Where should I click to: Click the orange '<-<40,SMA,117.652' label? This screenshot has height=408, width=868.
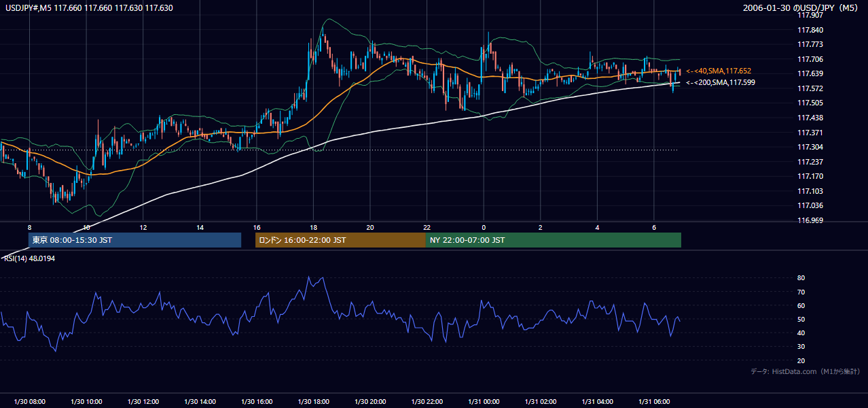[719, 71]
